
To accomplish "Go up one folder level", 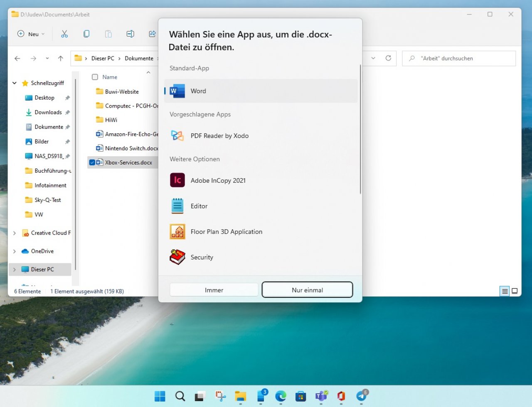I will [61, 59].
